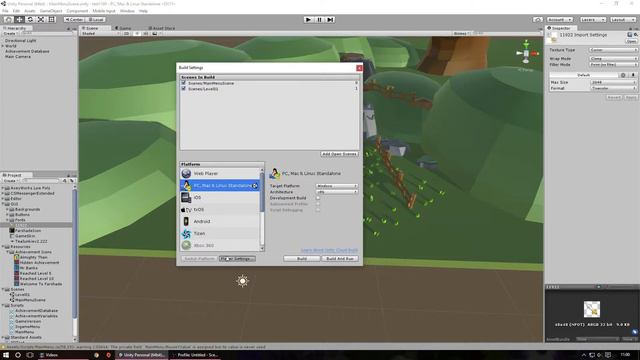
Task: Expand the World object in Hierarchy
Action: (3, 46)
